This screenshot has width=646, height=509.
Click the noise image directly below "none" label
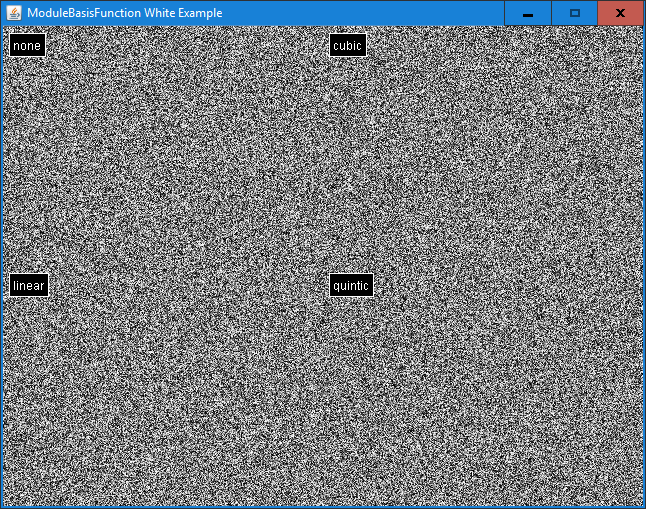160,150
